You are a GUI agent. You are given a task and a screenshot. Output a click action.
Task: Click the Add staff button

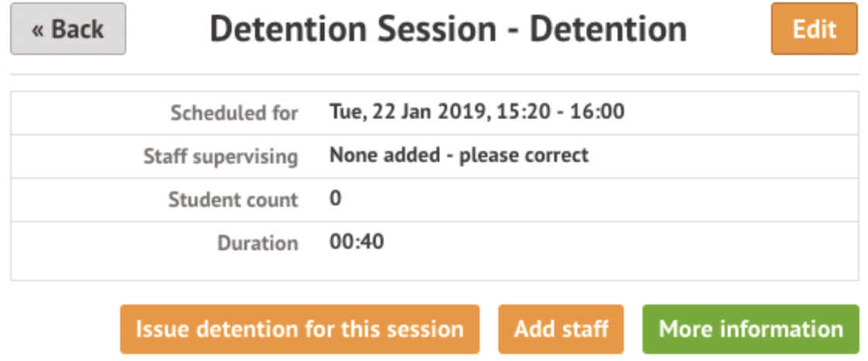(x=561, y=329)
